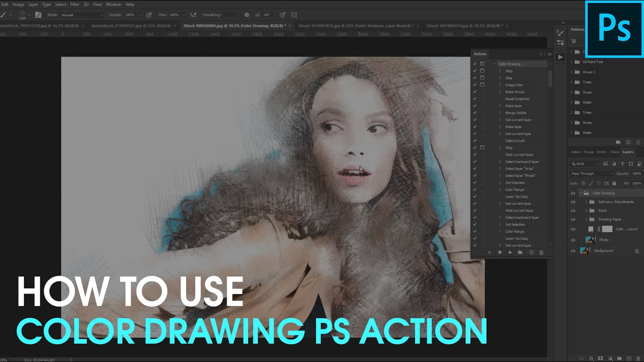Screen dimensions: 644x362
Task: Hide the Background layer
Action: pyautogui.click(x=573, y=250)
